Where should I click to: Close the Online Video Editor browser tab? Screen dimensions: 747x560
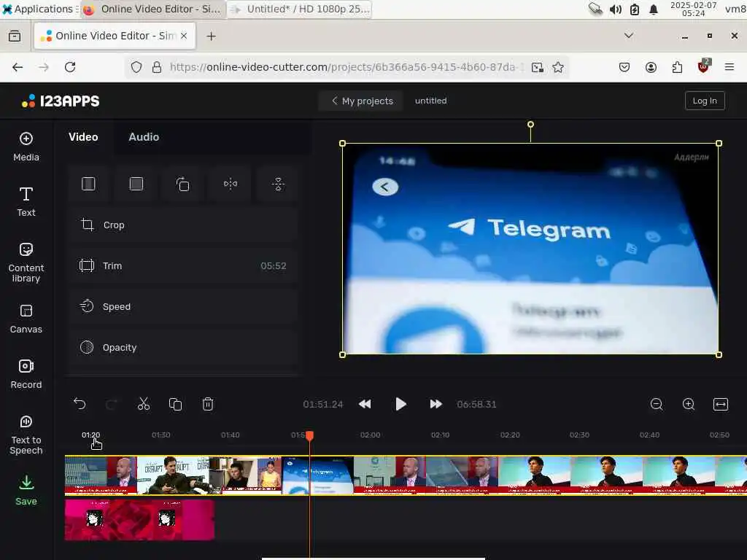(x=184, y=36)
